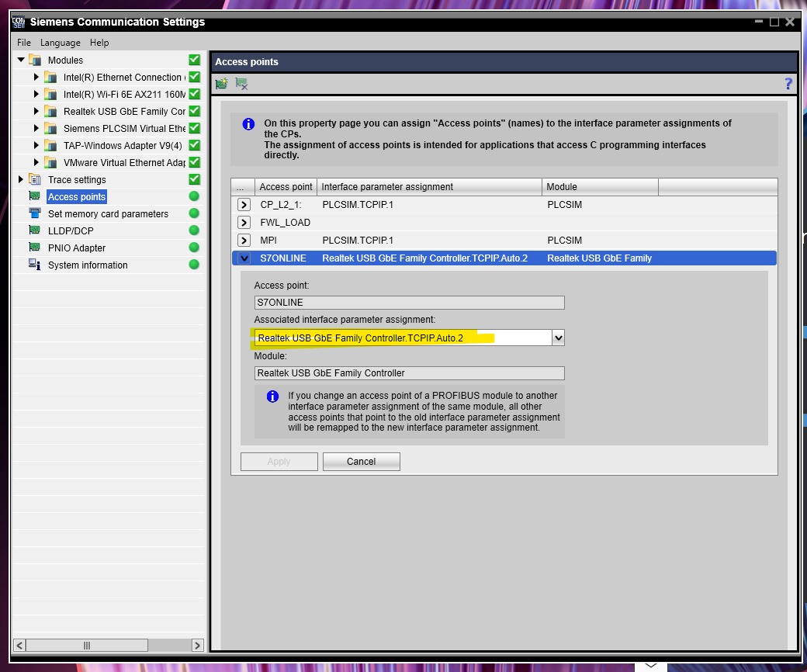Click the Module column header
The width and height of the screenshot is (807, 672).
tap(600, 187)
